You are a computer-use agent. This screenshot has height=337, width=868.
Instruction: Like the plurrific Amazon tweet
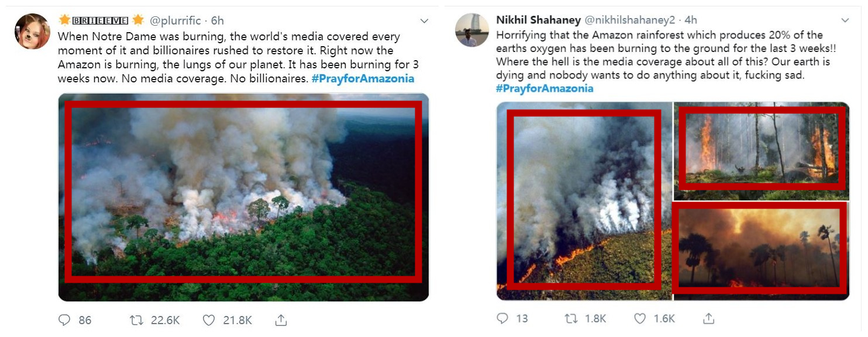point(209,320)
